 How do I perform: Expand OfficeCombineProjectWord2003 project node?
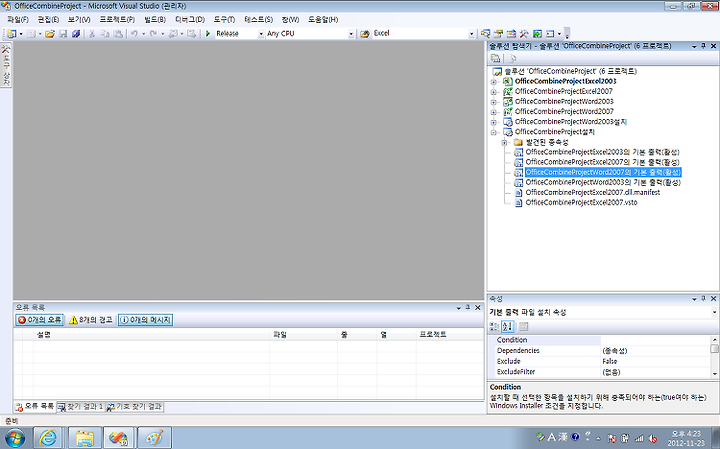point(494,102)
